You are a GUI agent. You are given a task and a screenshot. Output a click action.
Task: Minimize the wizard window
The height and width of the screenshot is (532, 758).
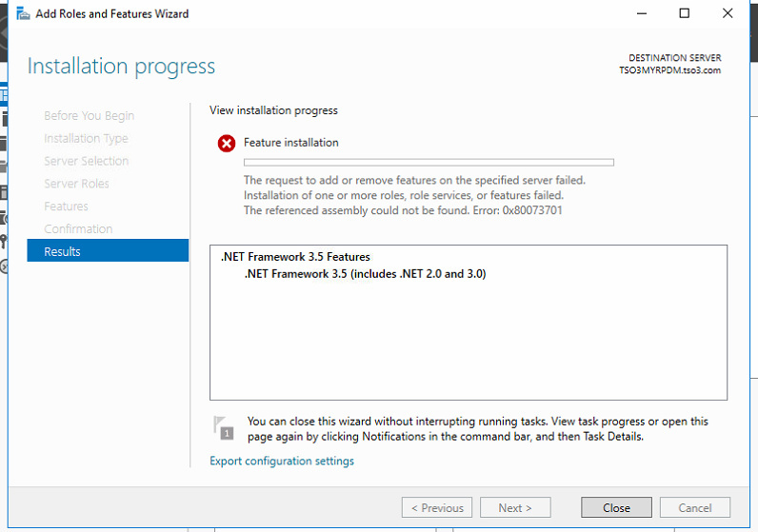click(x=642, y=13)
